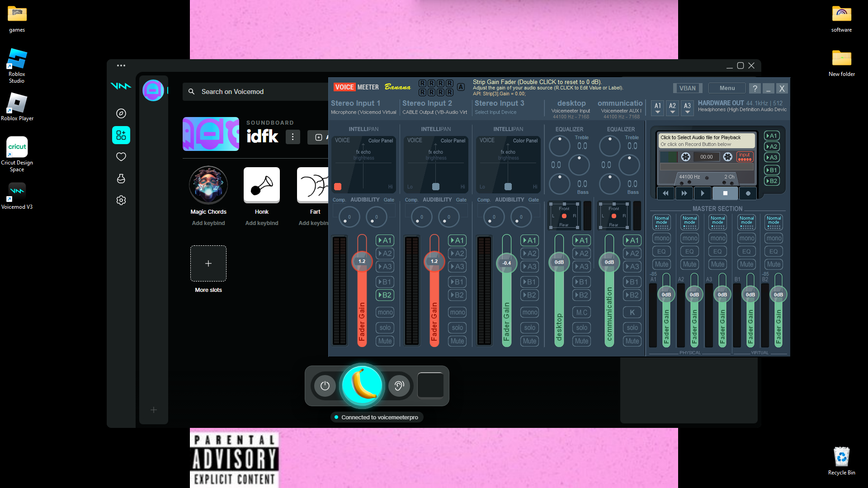The height and width of the screenshot is (488, 868).
Task: Click the compass explore sidebar icon
Action: (121, 113)
